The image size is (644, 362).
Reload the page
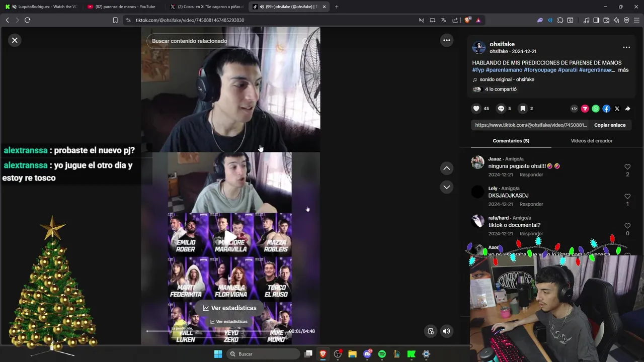27,20
